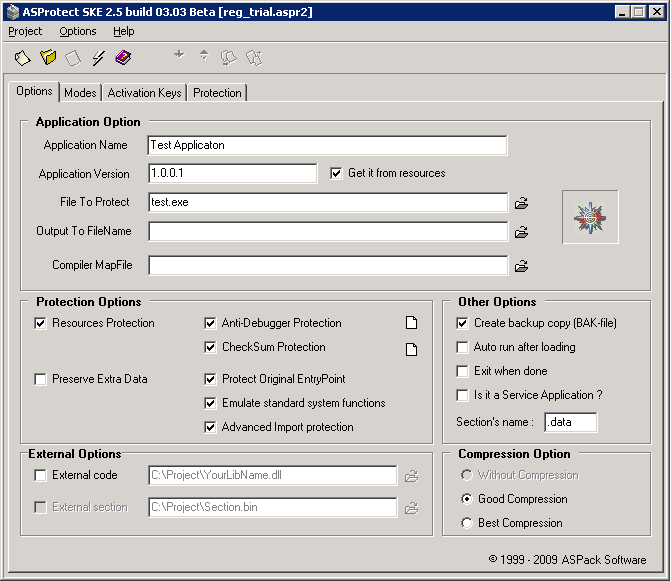671x581 pixels.
Task: Click the blank page Save toolbar icon
Action: [x=73, y=58]
